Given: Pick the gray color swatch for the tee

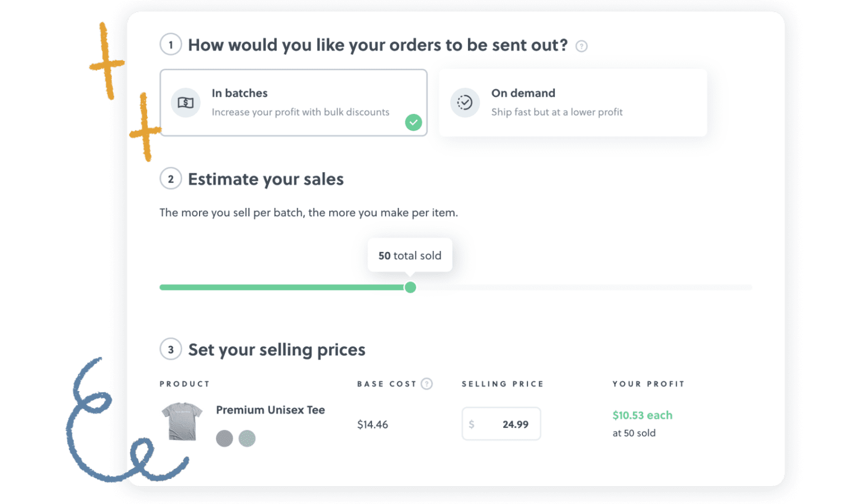Looking at the screenshot, I should coord(224,439).
